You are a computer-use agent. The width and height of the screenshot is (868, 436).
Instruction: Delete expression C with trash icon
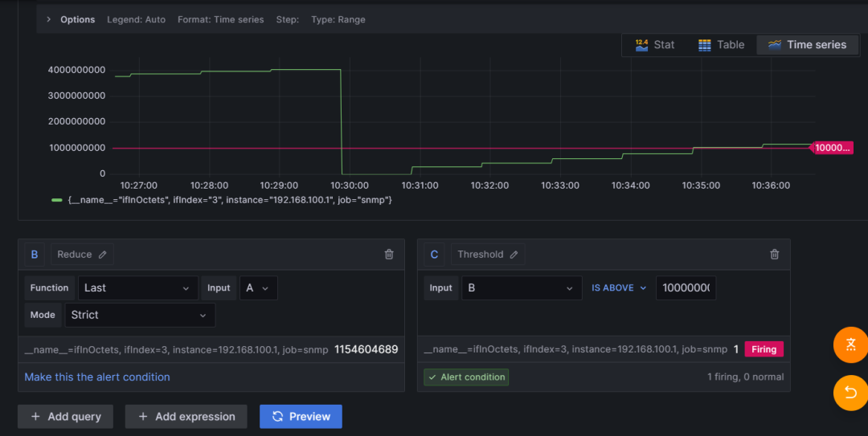[x=775, y=254]
